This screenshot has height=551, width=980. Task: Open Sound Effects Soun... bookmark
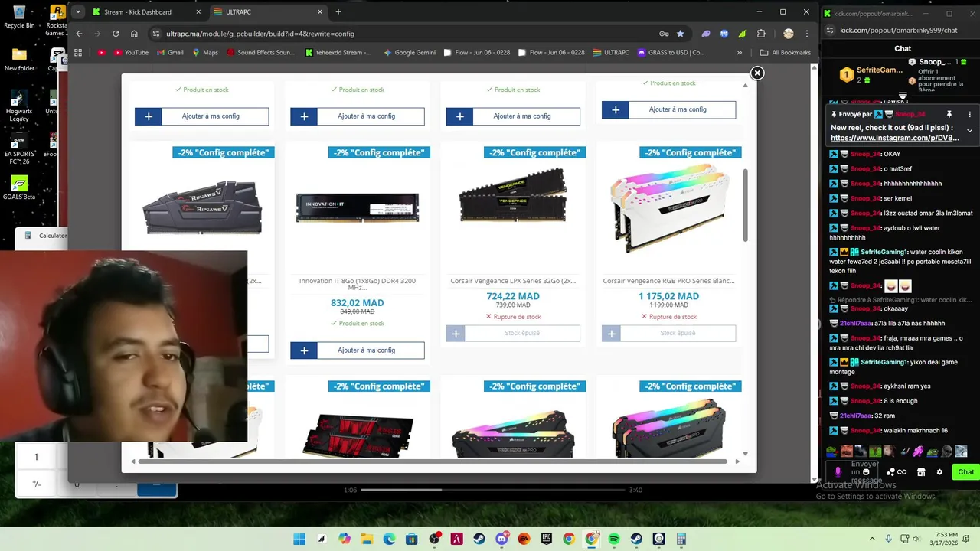click(260, 53)
